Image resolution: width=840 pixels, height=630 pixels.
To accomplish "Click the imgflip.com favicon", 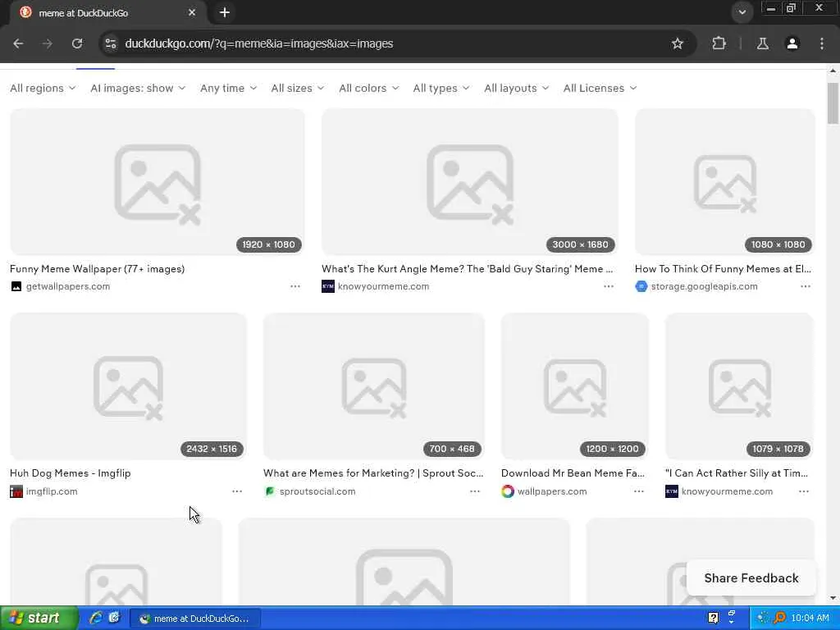I will coord(16,491).
